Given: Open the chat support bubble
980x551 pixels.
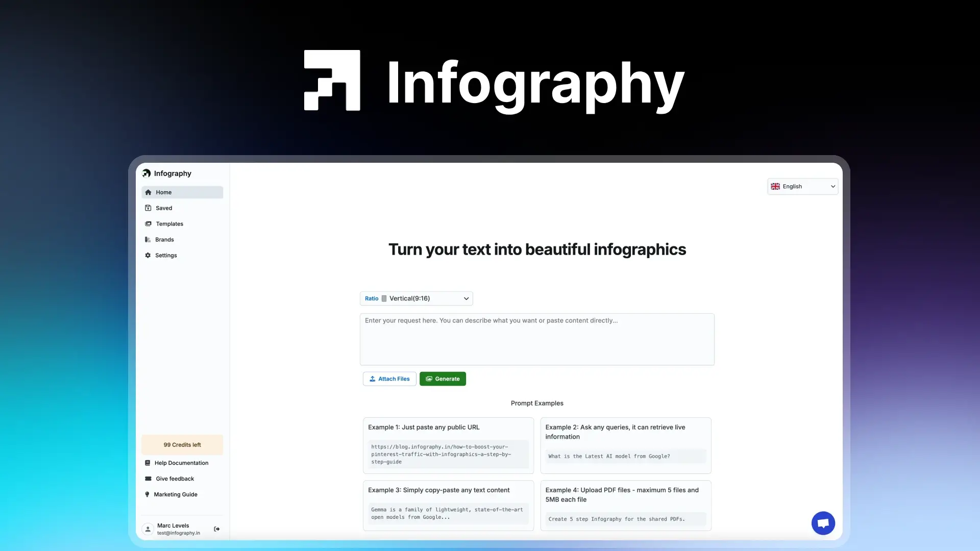Looking at the screenshot, I should (x=823, y=523).
